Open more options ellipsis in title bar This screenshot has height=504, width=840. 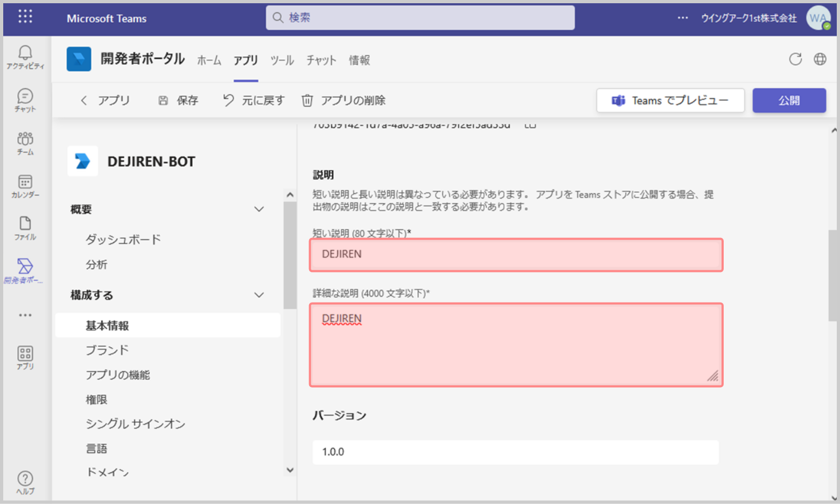click(683, 18)
